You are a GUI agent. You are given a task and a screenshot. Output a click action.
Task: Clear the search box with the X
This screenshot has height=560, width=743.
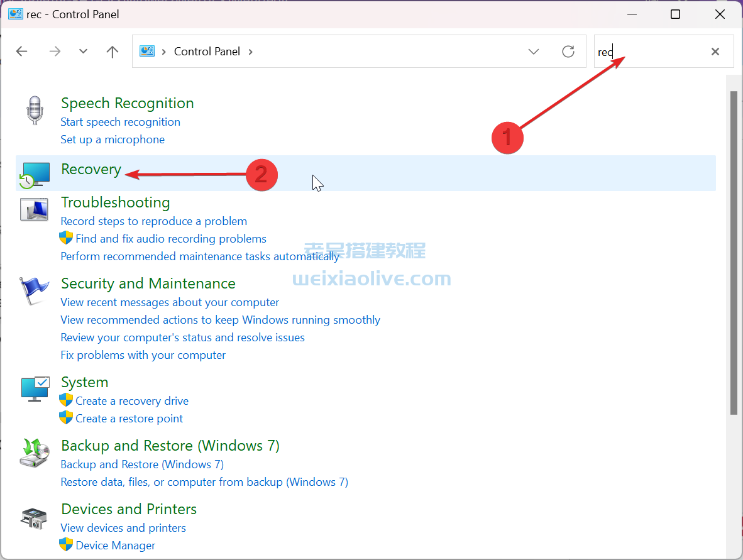(x=715, y=52)
